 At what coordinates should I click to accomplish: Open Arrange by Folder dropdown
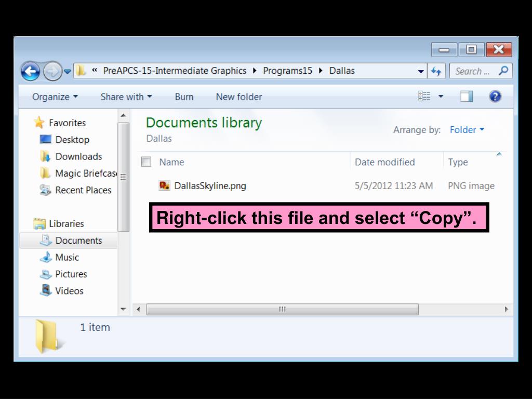[467, 129]
